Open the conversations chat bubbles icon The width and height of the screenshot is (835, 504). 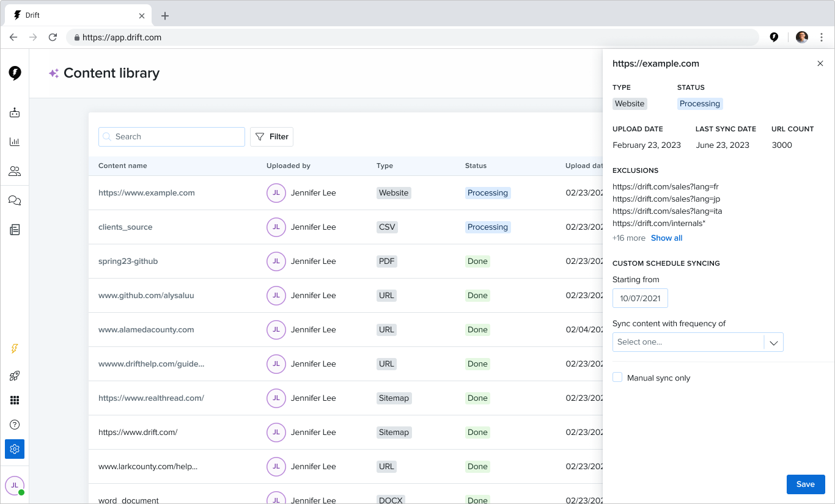click(15, 200)
